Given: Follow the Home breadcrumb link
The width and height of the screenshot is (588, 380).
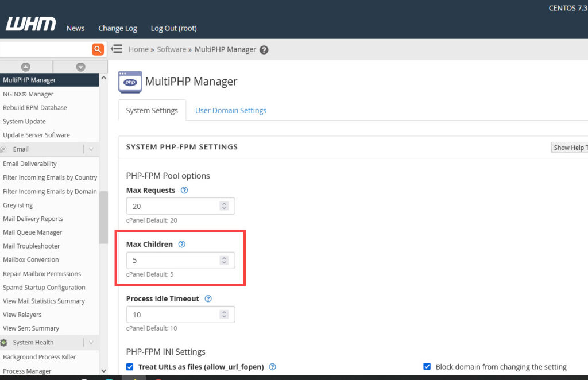Looking at the screenshot, I should (138, 49).
